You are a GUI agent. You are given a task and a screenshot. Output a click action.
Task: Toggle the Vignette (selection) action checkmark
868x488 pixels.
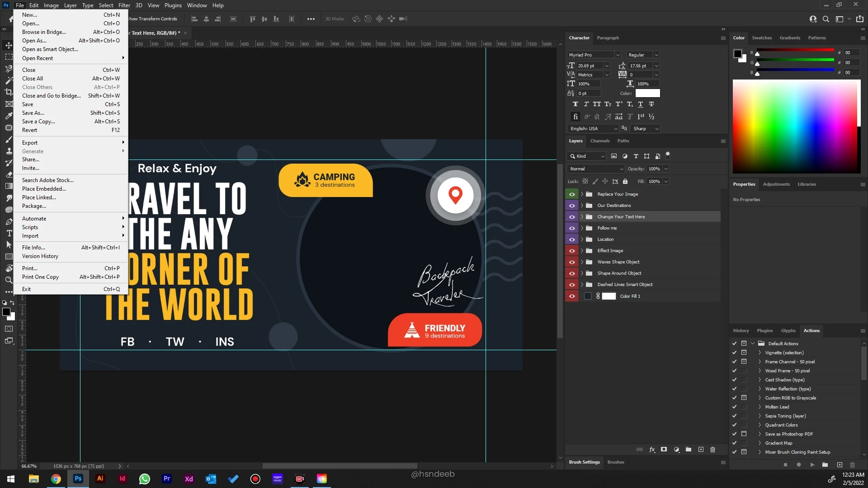734,352
